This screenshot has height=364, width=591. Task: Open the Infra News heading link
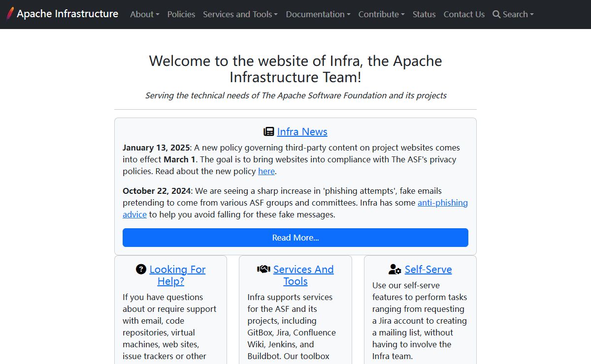tap(302, 132)
